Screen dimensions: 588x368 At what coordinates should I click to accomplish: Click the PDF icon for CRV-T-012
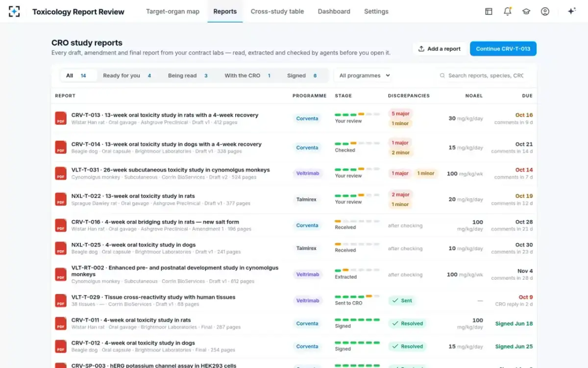(x=61, y=346)
